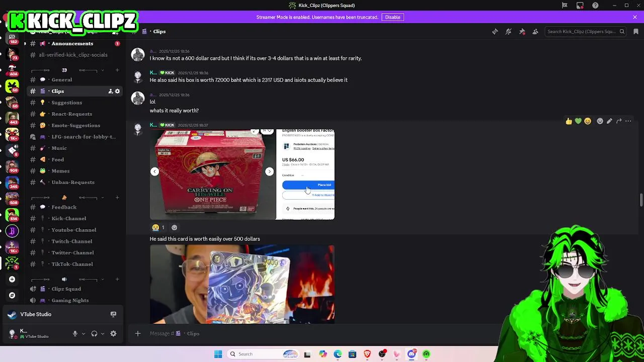Toggle notification settings bell in header
This screenshot has height=362, width=644.
pyautogui.click(x=509, y=32)
